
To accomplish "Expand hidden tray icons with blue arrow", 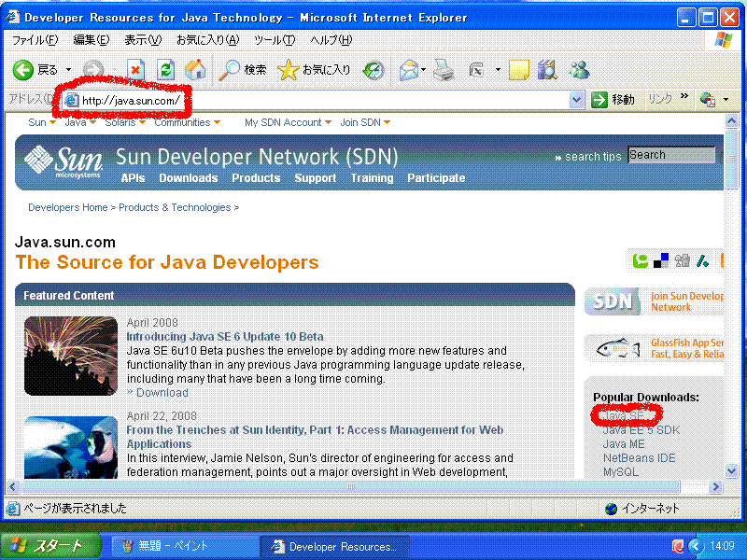I will pyautogui.click(x=696, y=546).
